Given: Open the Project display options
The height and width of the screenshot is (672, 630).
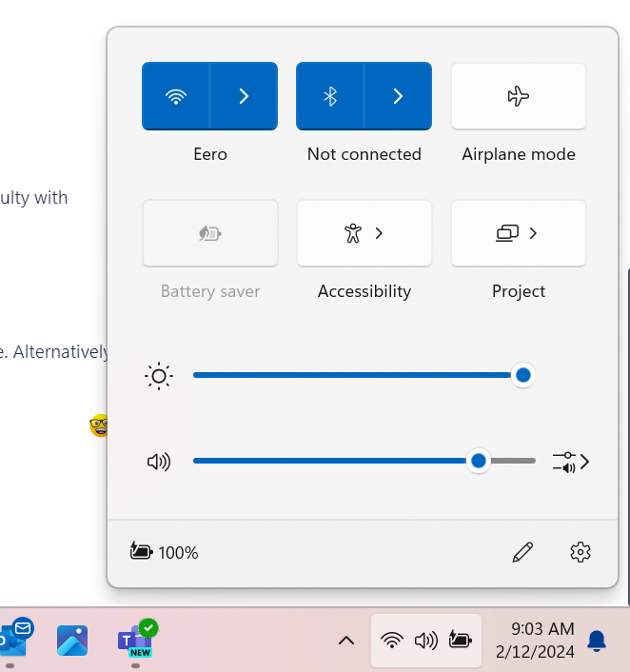Looking at the screenshot, I should 519,233.
